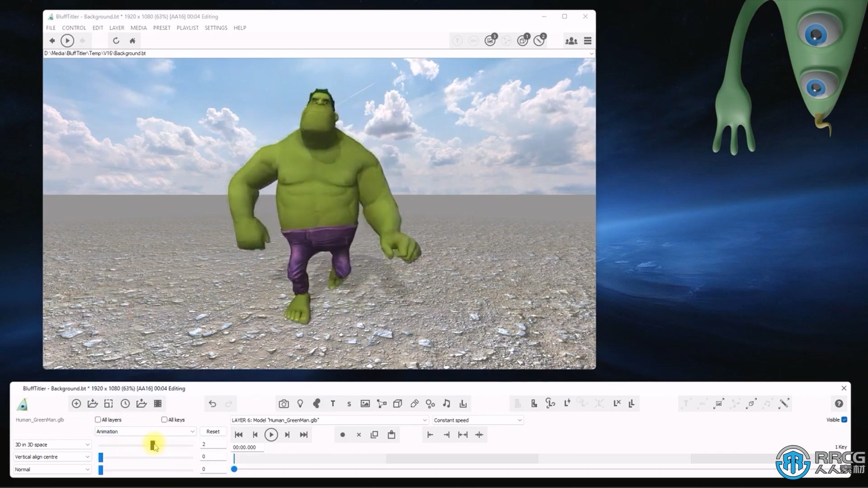Screen dimensions: 868x488
Task: Click the Play button in preview panel
Action: coord(67,41)
